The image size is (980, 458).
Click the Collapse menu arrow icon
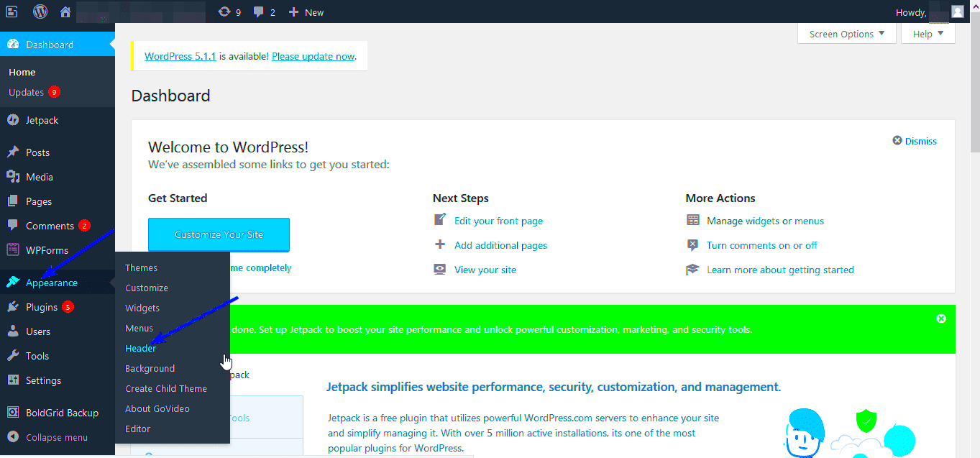(13, 437)
